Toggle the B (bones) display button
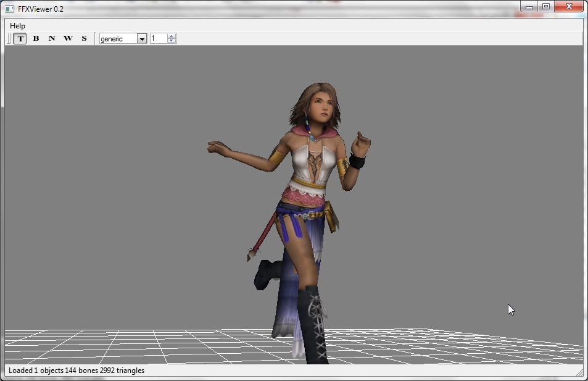The height and width of the screenshot is (381, 588). pyautogui.click(x=36, y=39)
